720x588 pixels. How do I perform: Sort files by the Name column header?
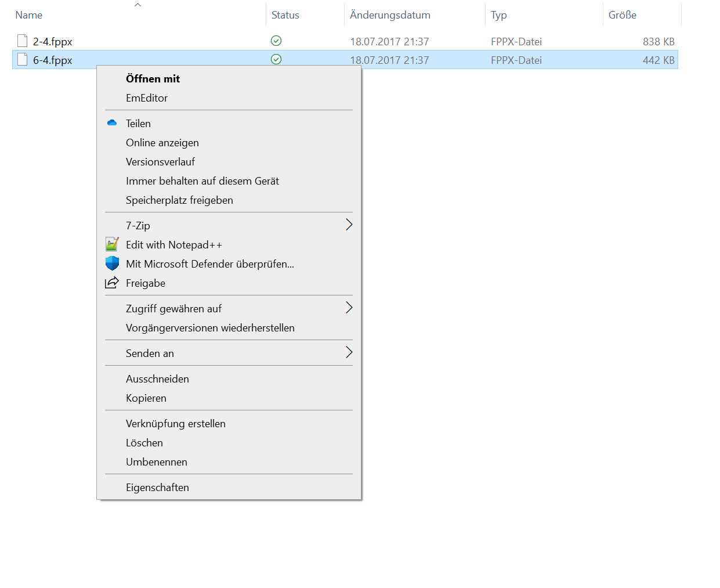click(29, 15)
